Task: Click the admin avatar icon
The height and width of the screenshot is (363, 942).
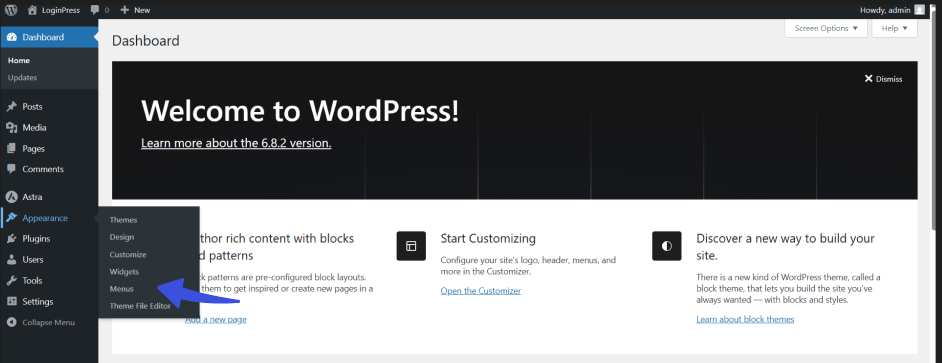Action: 920,10
